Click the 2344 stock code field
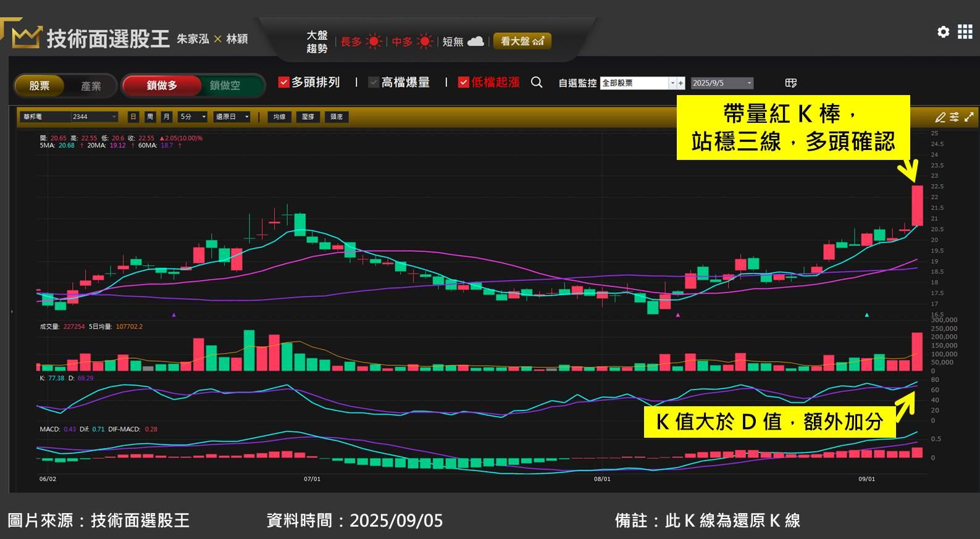Viewport: 980px width, 539px height. coord(94,117)
